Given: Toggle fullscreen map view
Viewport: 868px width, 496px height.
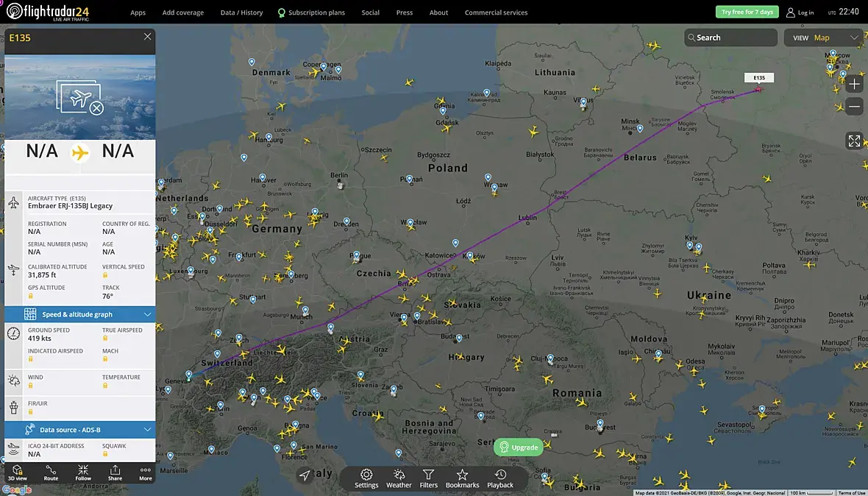Looking at the screenshot, I should 854,141.
